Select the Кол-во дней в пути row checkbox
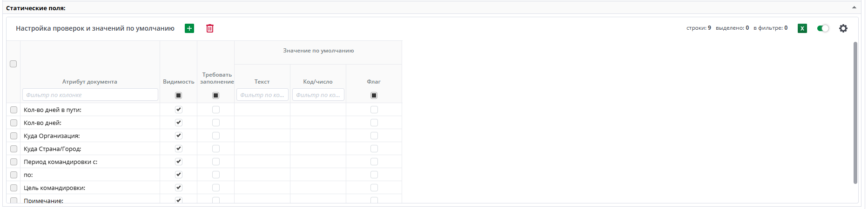Viewport: 868px width, 209px height. coord(13,110)
